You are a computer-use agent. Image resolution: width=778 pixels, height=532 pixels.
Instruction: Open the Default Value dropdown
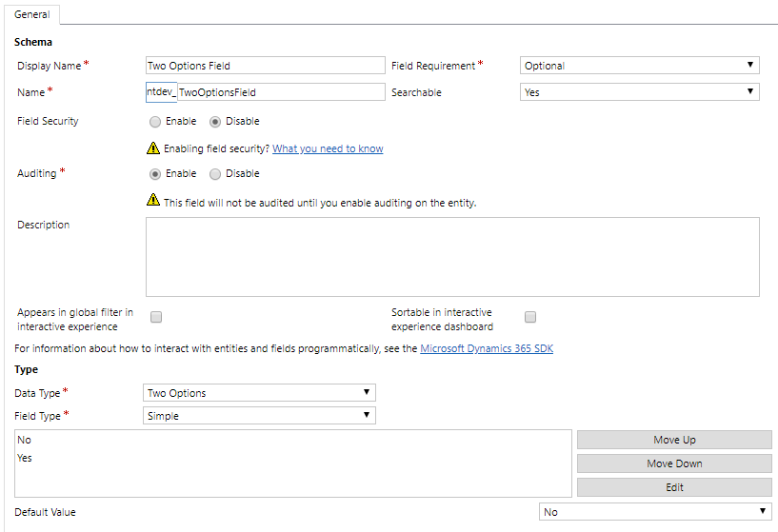pyautogui.click(x=655, y=512)
